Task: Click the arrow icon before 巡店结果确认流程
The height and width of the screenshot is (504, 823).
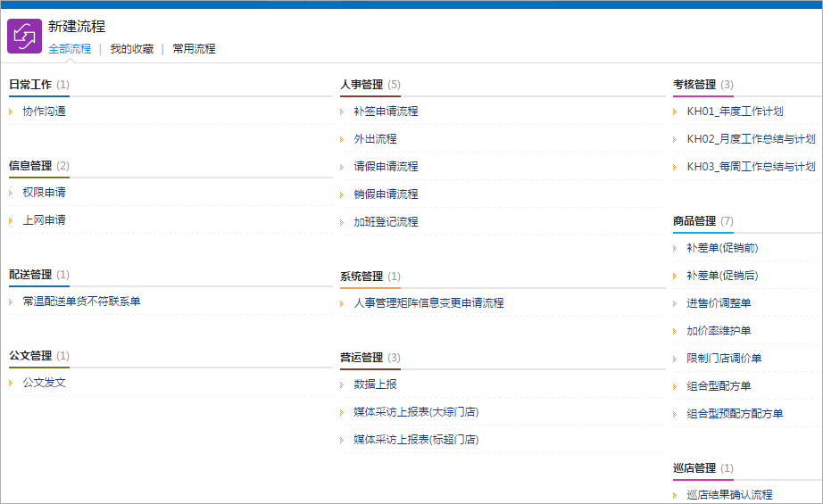Action: coord(676,495)
